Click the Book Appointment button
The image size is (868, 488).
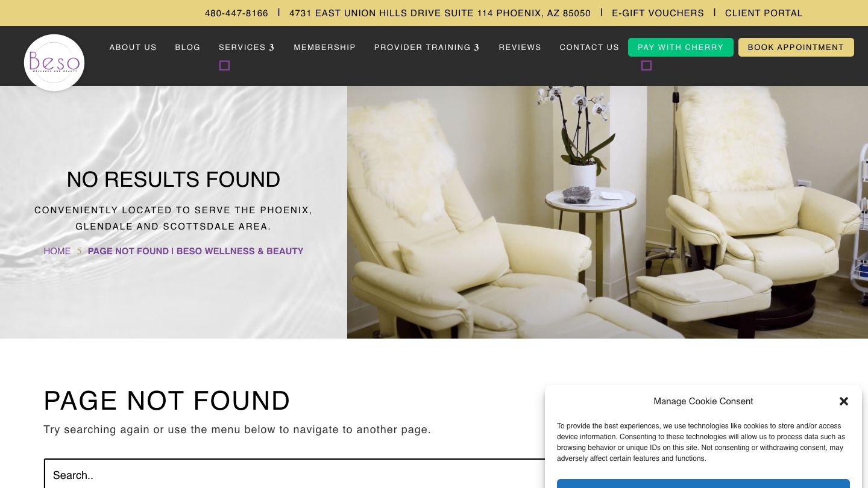point(796,47)
